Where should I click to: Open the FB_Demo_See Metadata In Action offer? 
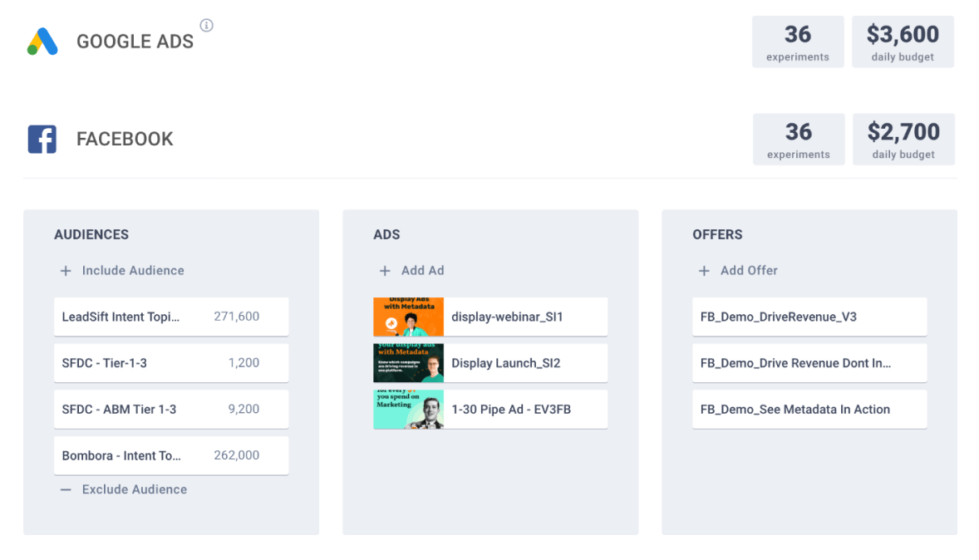coord(809,410)
